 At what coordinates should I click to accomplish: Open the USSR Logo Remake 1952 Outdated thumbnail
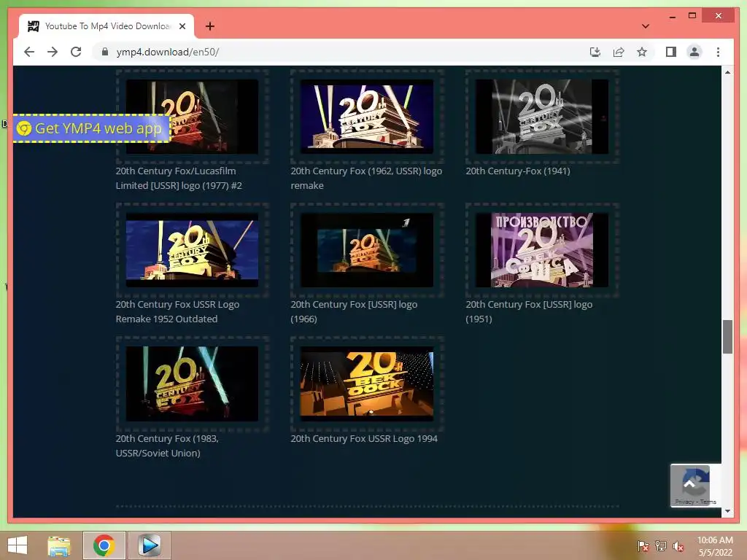coord(192,250)
